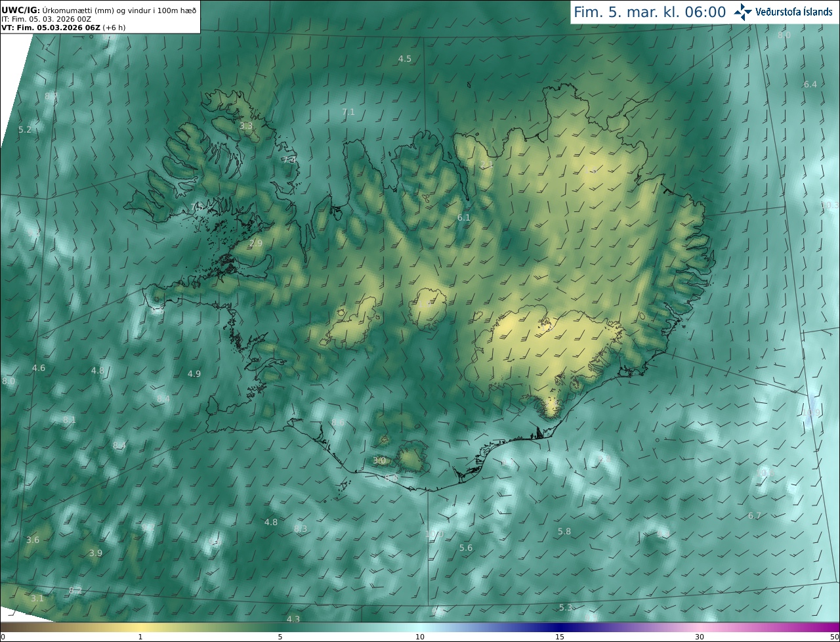Click the 50 label on the color scale
840x642 pixels.
click(x=834, y=637)
